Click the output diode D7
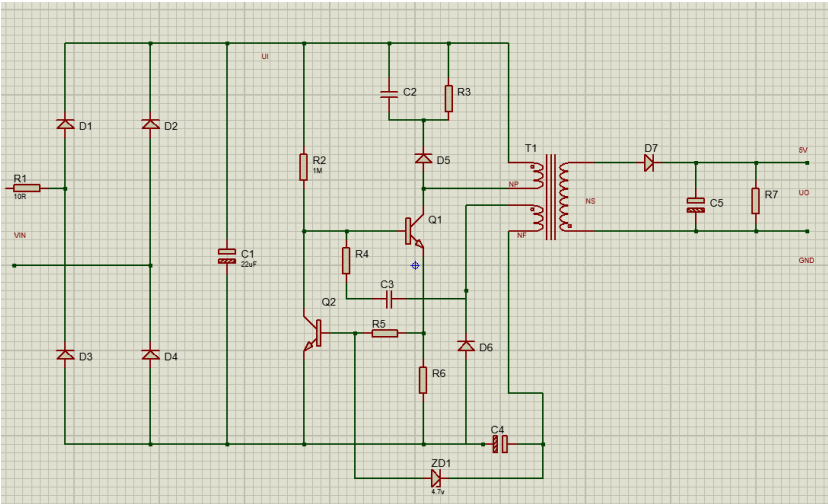This screenshot has width=828, height=504. 649,162
